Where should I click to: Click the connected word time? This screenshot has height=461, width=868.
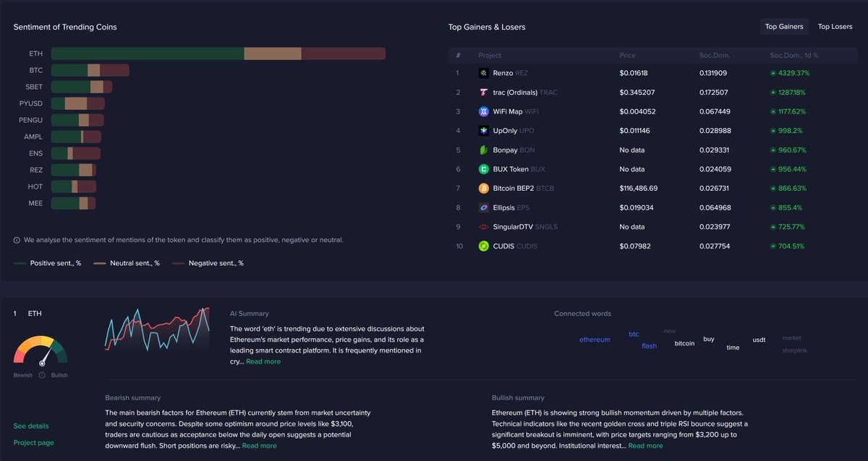pyautogui.click(x=733, y=348)
